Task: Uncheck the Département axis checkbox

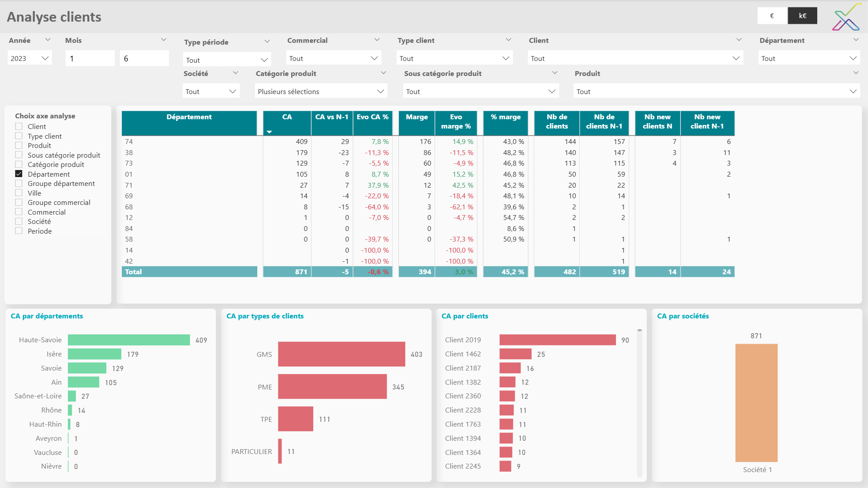Action: tap(19, 174)
